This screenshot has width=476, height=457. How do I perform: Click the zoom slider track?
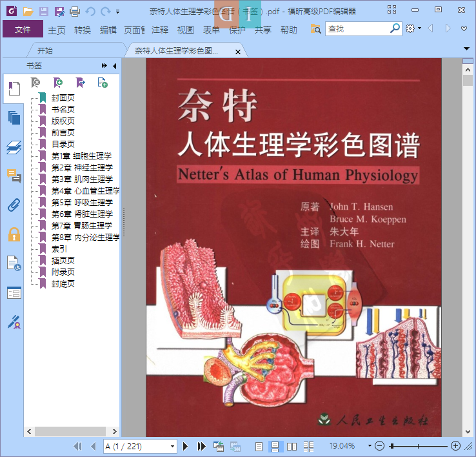[418, 446]
